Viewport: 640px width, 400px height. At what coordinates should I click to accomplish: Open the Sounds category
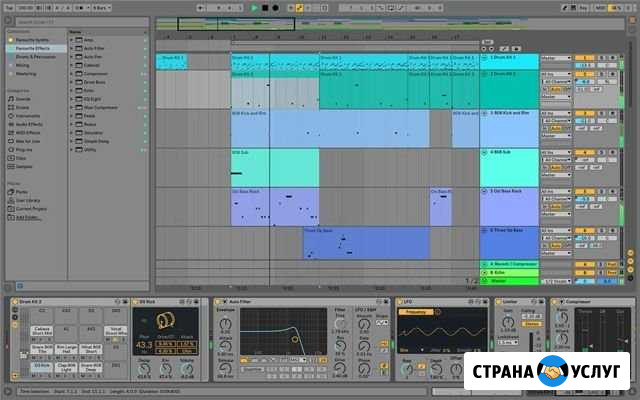23,99
